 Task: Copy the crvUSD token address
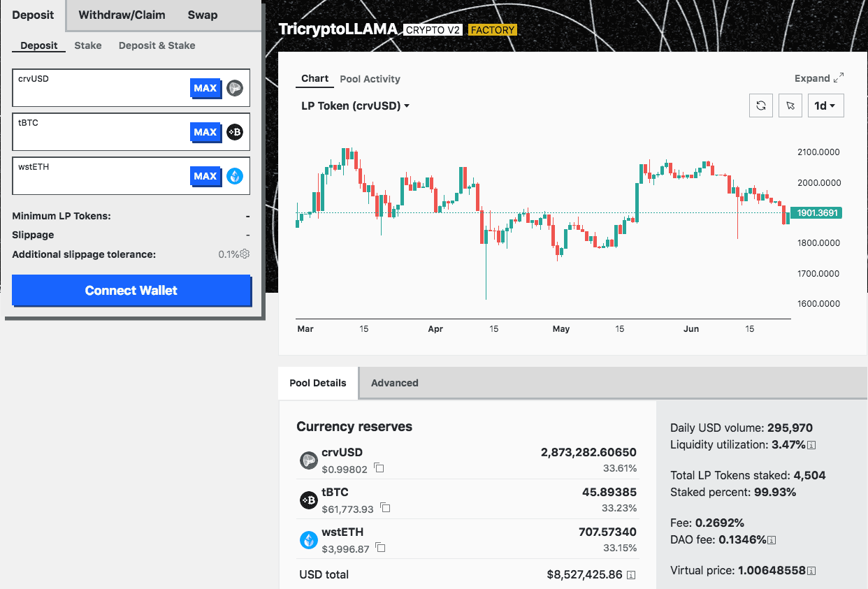pos(379,468)
